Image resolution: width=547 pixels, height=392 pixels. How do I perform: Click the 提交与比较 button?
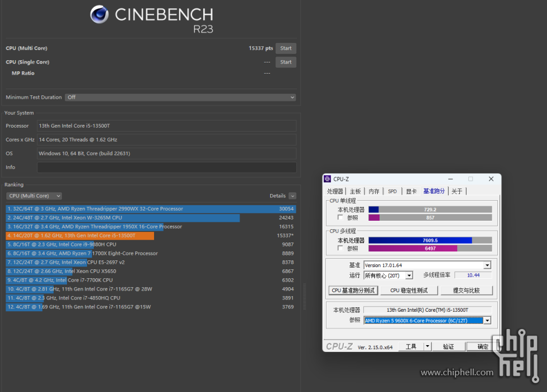(467, 291)
